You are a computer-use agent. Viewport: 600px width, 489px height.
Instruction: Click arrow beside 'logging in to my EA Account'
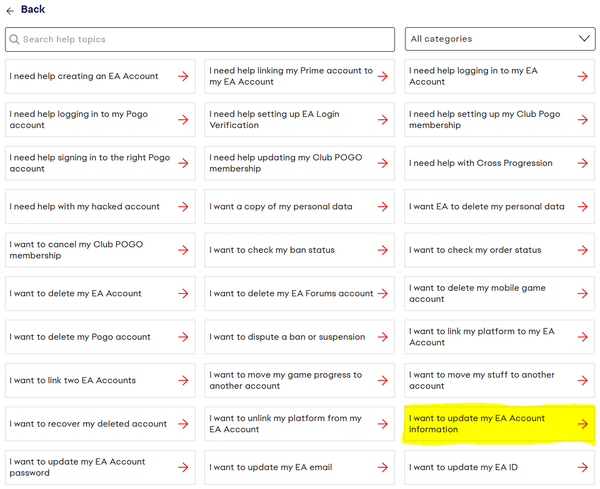[582, 76]
